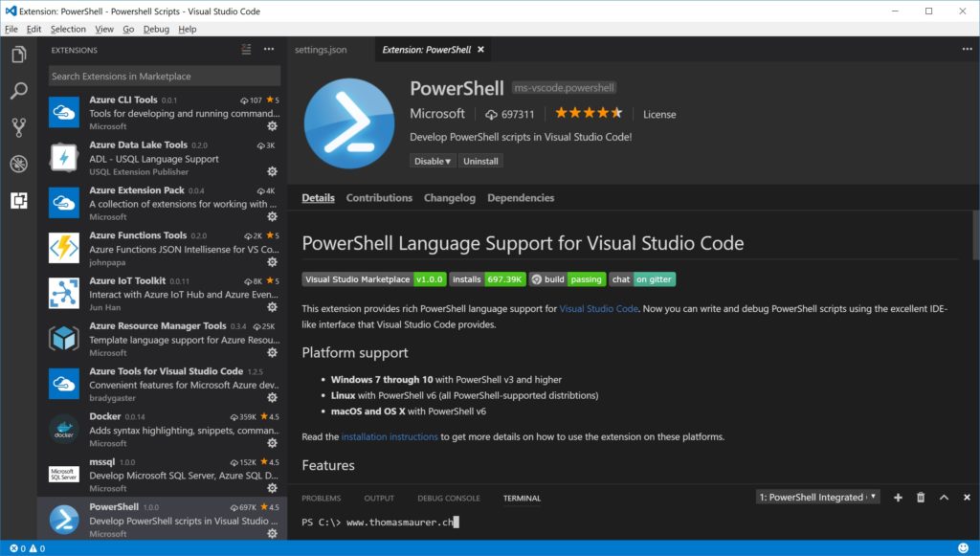Create a new terminal with the plus icon
The height and width of the screenshot is (556, 980).
897,497
